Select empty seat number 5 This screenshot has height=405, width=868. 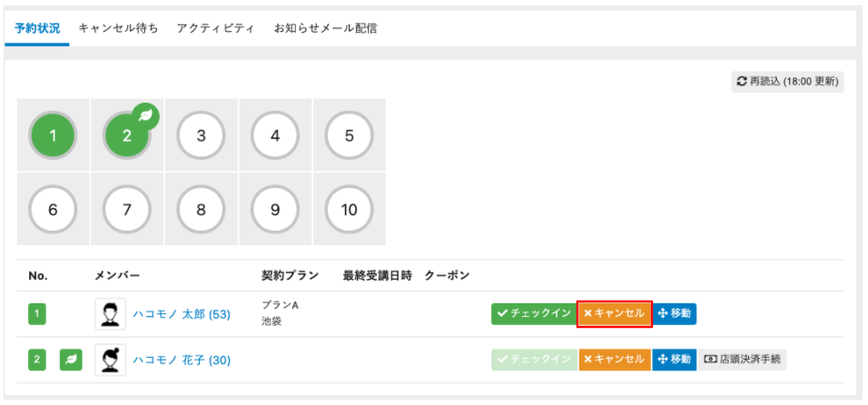(x=350, y=136)
